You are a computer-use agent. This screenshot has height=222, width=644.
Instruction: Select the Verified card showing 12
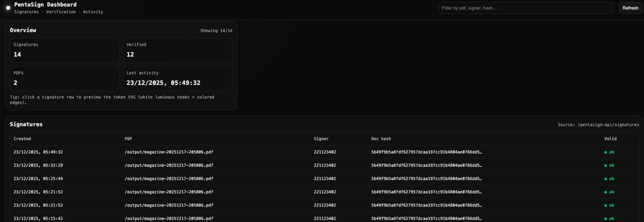point(178,50)
